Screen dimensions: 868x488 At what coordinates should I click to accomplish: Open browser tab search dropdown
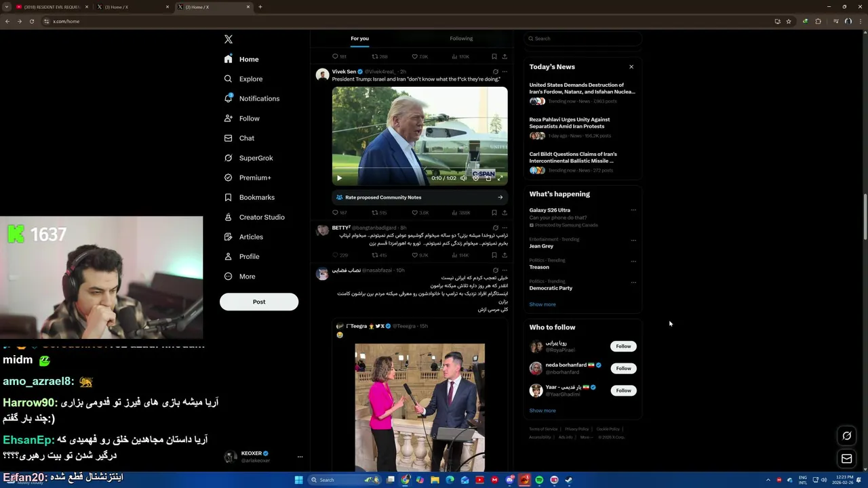click(7, 7)
